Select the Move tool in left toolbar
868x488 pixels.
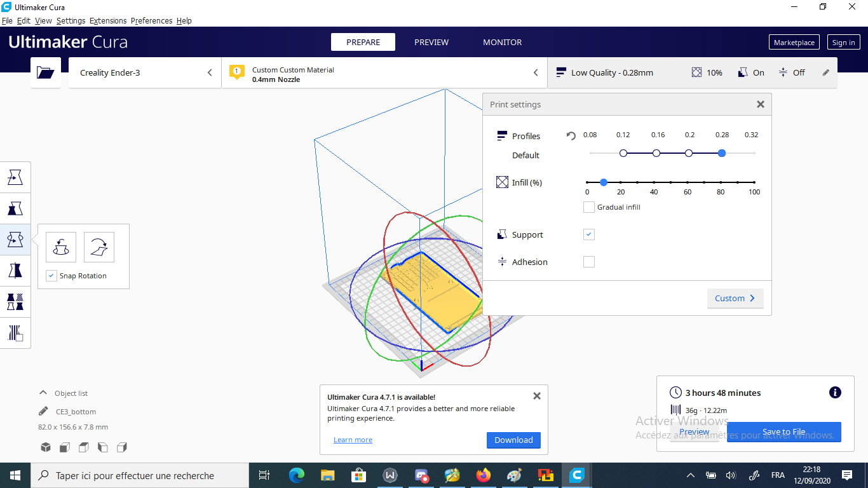click(x=15, y=177)
